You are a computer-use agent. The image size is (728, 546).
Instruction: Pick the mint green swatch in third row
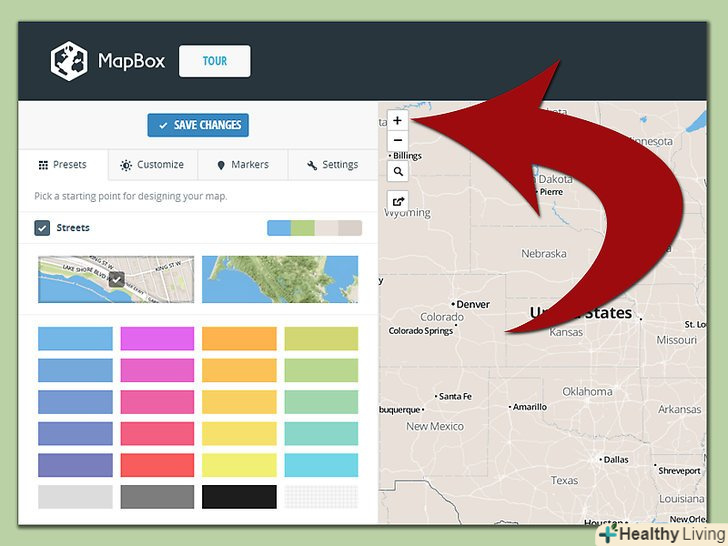click(321, 402)
